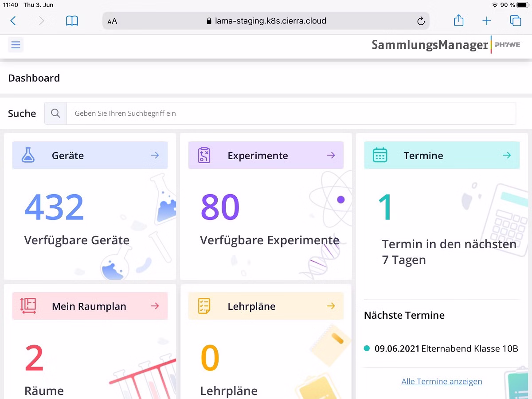This screenshot has height=399, width=532.
Task: Click the Alle Termine anzeigen link
Action: click(x=442, y=381)
